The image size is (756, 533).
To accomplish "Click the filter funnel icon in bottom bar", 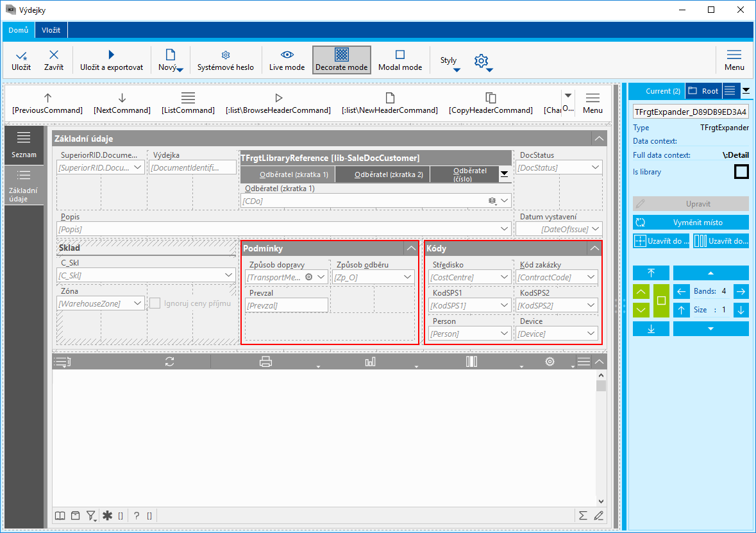I will (91, 516).
